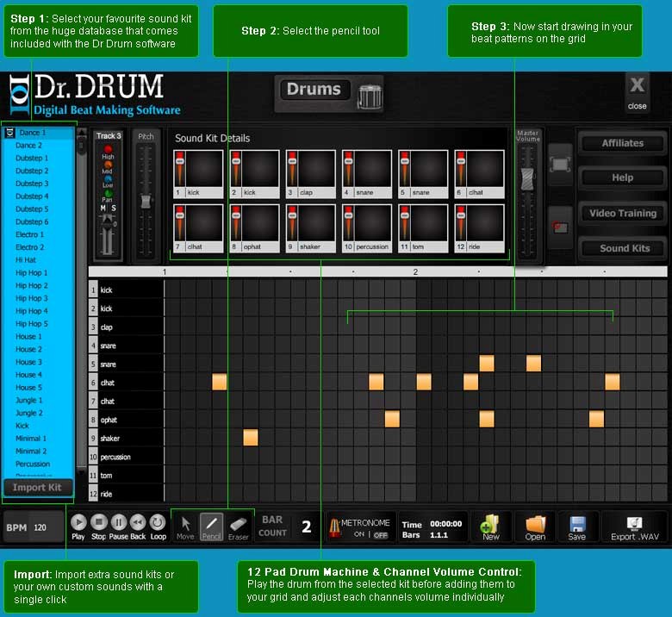Select Dance 1 sound kit

pyautogui.click(x=39, y=133)
